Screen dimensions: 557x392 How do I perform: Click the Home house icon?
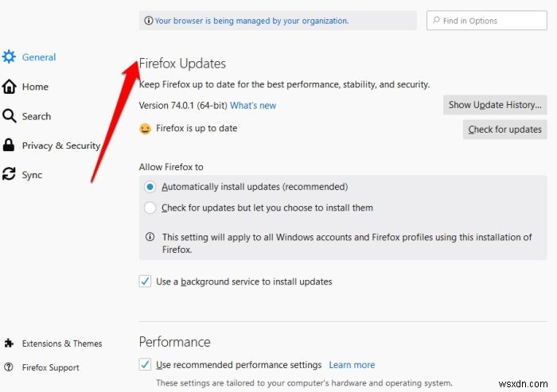pos(9,87)
